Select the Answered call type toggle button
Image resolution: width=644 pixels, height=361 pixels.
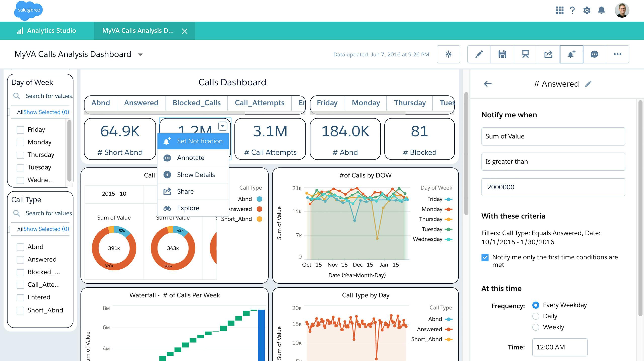coord(141,103)
